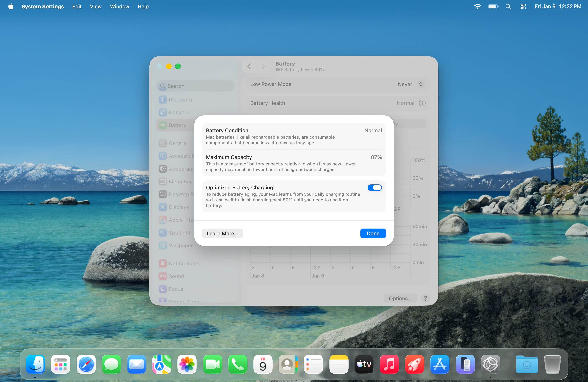
Task: Click the help question mark button
Action: (x=425, y=298)
